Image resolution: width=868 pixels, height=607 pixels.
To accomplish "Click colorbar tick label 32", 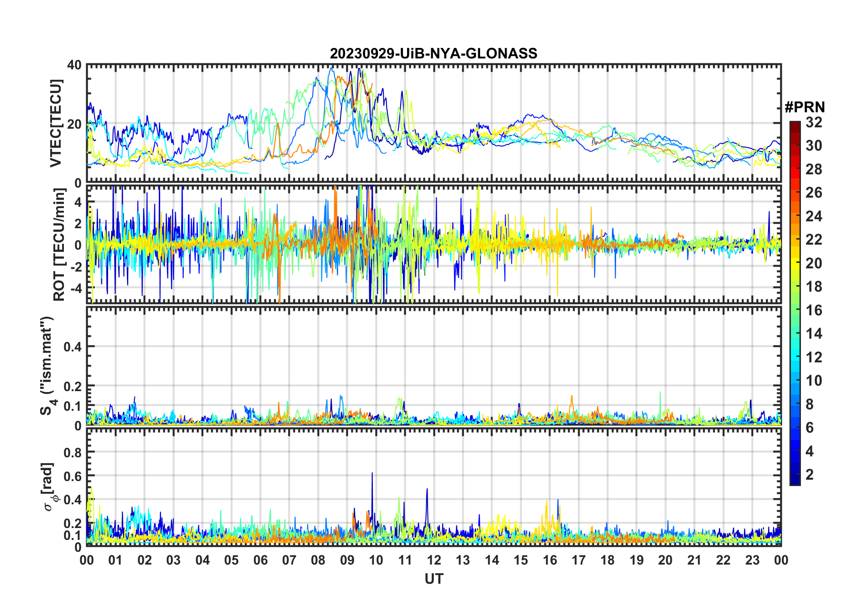I will coord(814,122).
